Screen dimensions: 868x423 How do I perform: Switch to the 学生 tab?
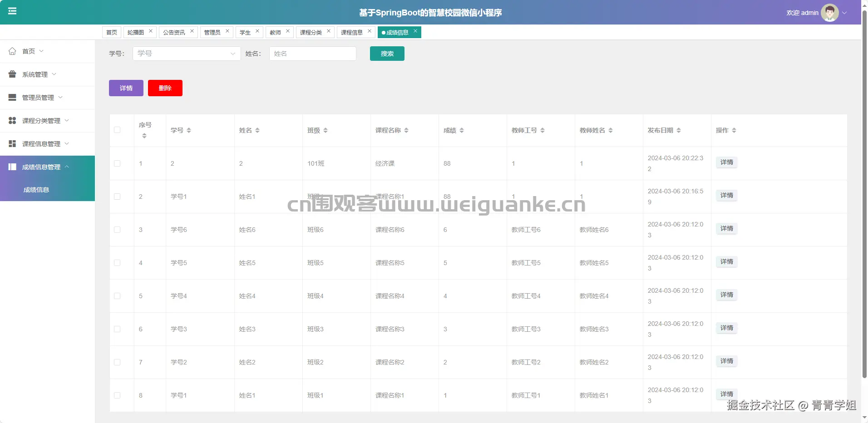(245, 32)
